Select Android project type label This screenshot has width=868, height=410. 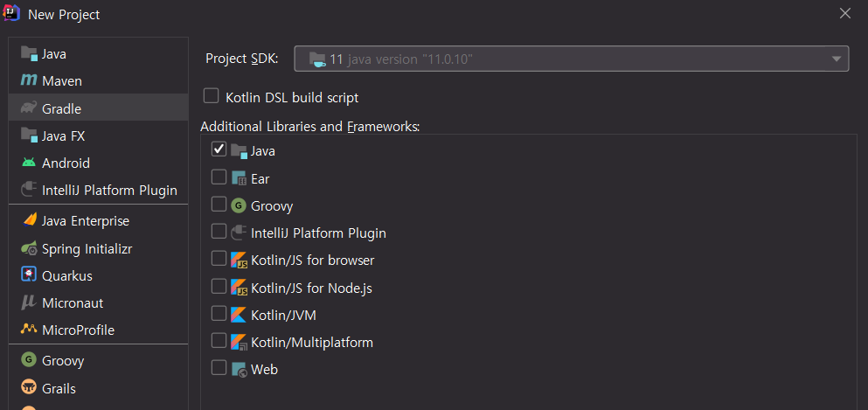click(x=66, y=163)
